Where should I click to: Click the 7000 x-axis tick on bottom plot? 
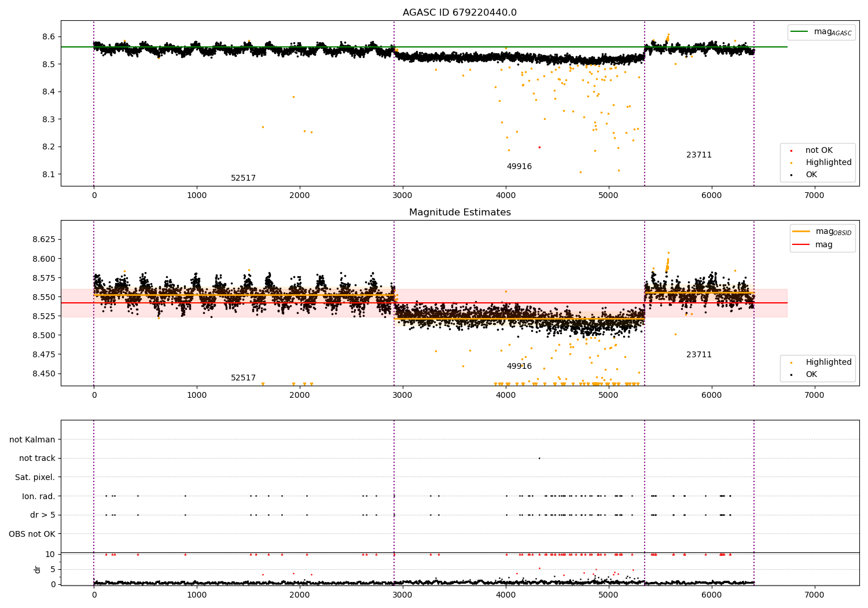coord(814,595)
